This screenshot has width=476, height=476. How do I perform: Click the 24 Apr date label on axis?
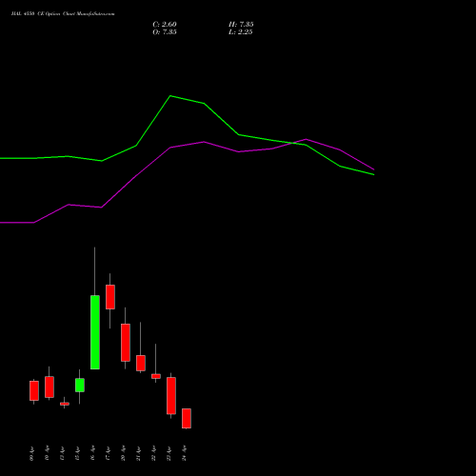184,453
